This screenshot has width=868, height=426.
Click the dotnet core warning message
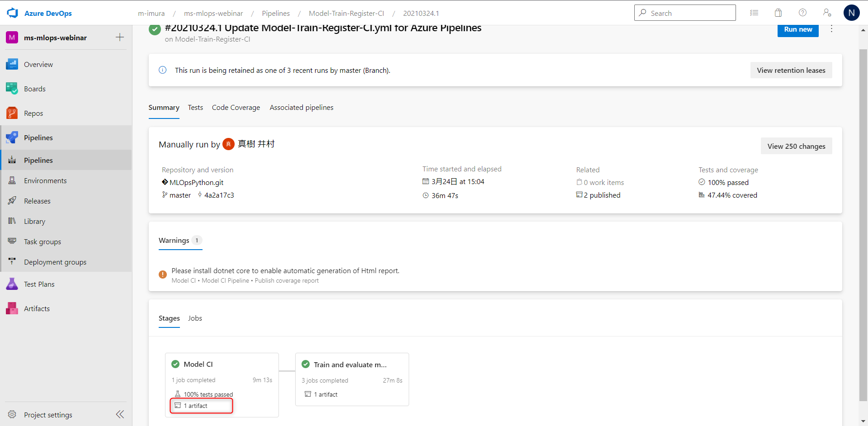pyautogui.click(x=285, y=270)
